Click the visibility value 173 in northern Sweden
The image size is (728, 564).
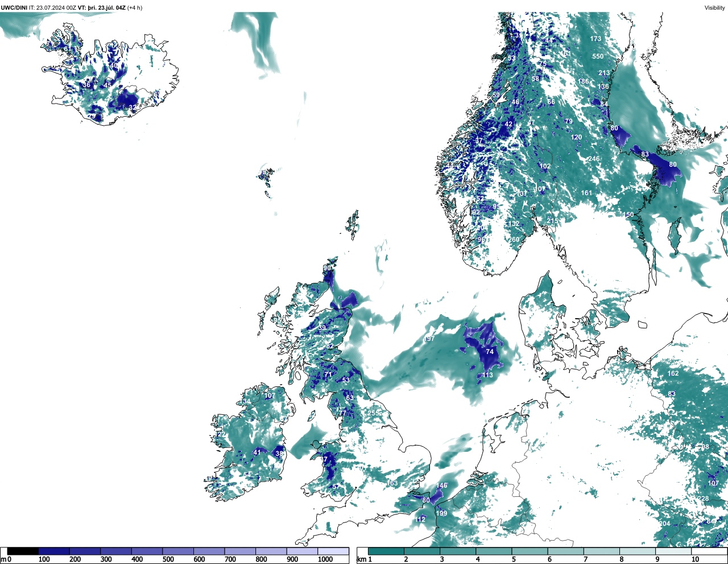595,39
